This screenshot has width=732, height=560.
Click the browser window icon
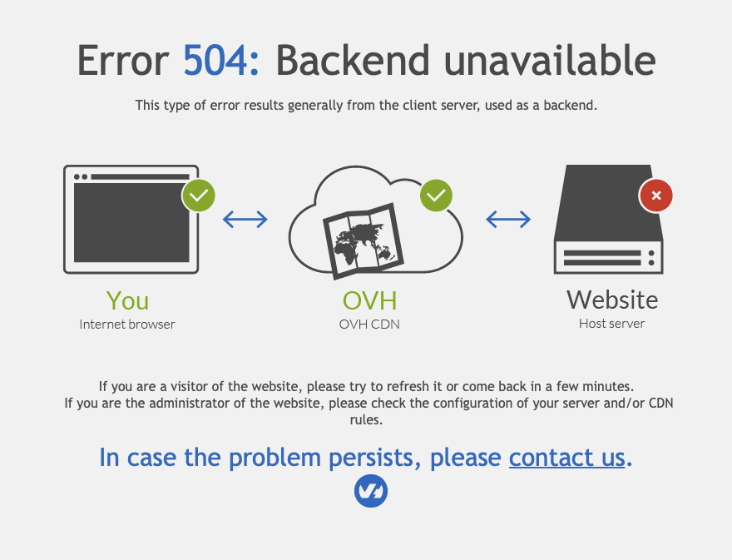131,219
